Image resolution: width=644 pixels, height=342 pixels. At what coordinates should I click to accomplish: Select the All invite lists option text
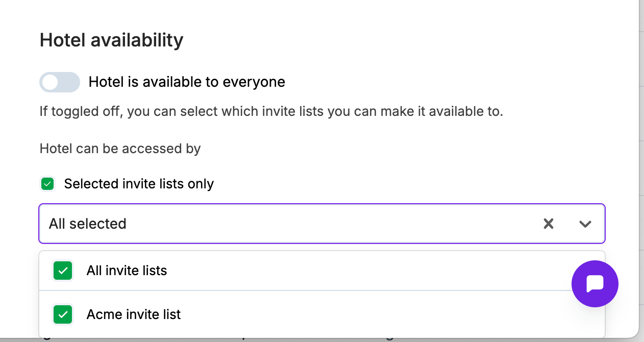click(127, 271)
